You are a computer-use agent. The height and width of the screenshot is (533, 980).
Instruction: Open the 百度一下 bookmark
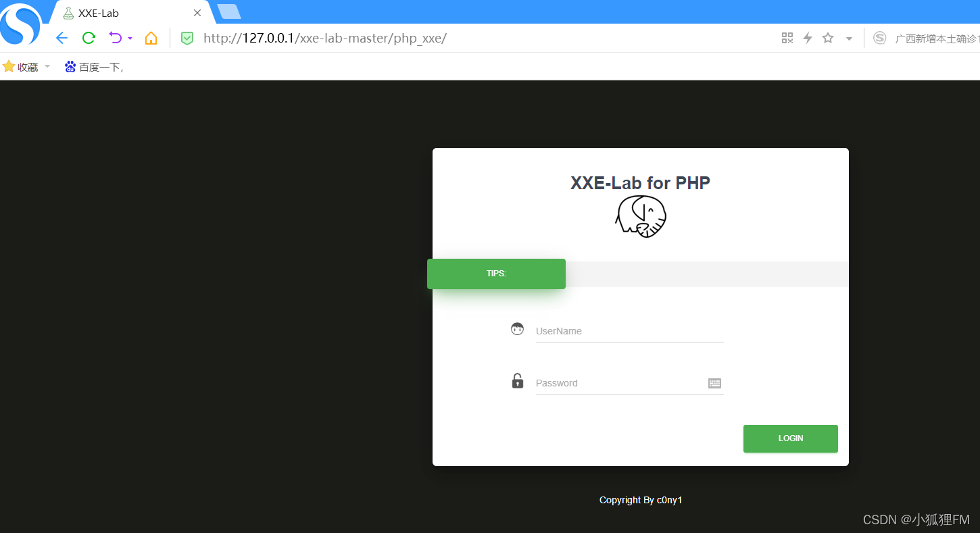point(95,67)
